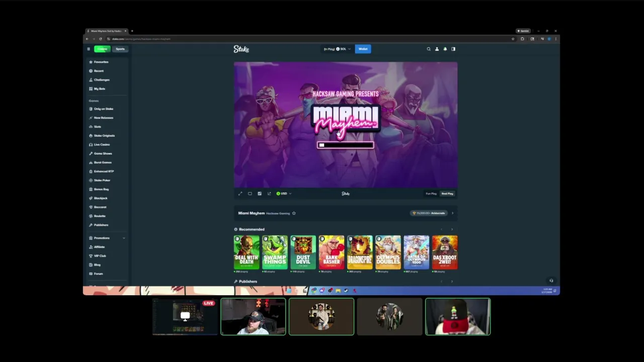Image resolution: width=644 pixels, height=362 pixels.
Task: Click the big win trophy badge
Action: (x=429, y=213)
